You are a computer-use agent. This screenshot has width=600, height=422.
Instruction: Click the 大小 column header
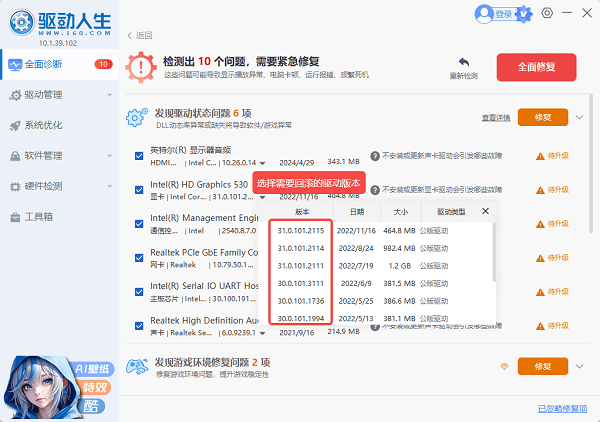pos(401,212)
